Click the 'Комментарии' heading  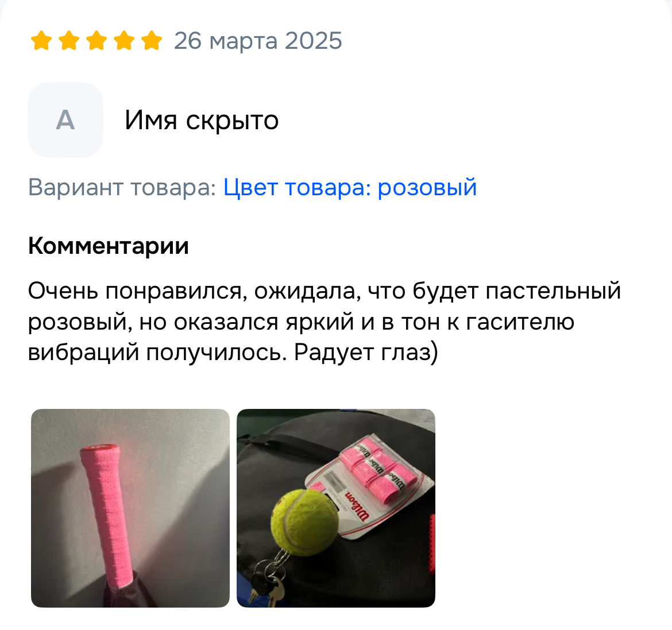(109, 246)
